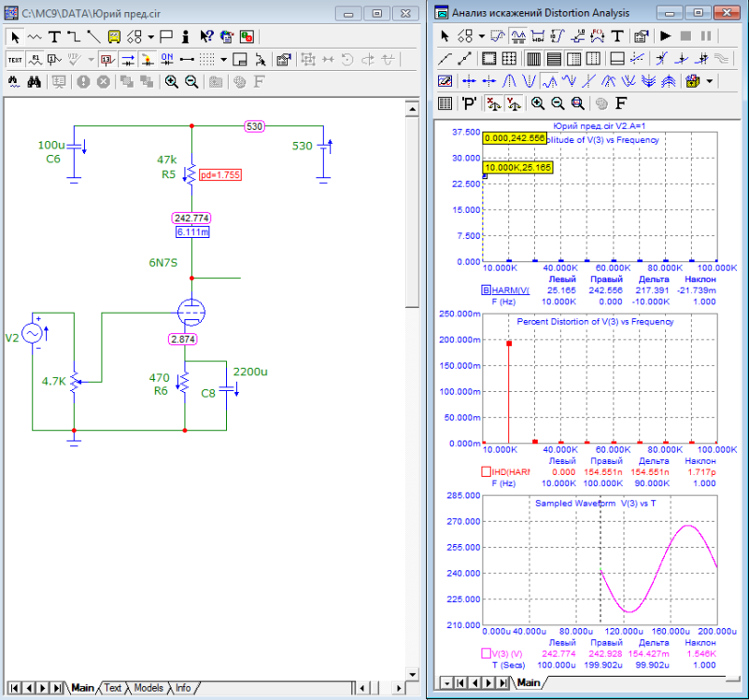Open the Info (i) tool
Image resolution: width=749 pixels, height=700 pixels.
tap(186, 36)
